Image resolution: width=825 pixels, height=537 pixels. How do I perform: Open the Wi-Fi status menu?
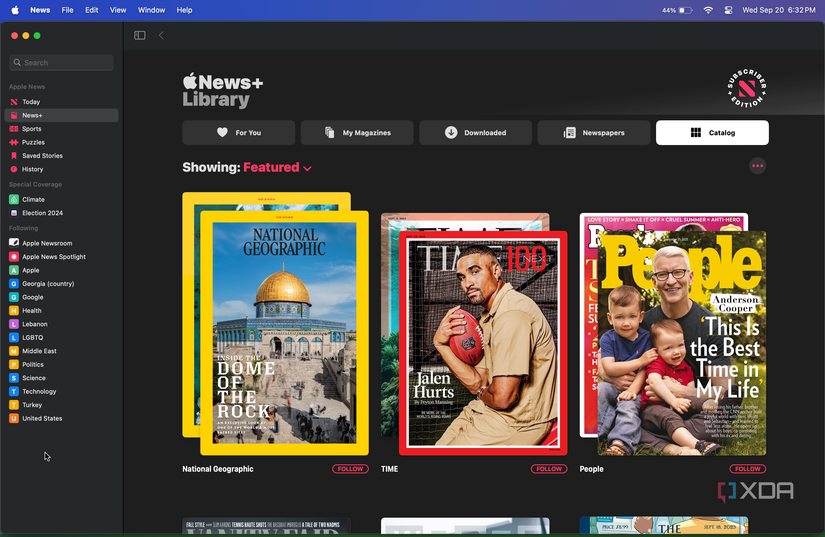(708, 10)
